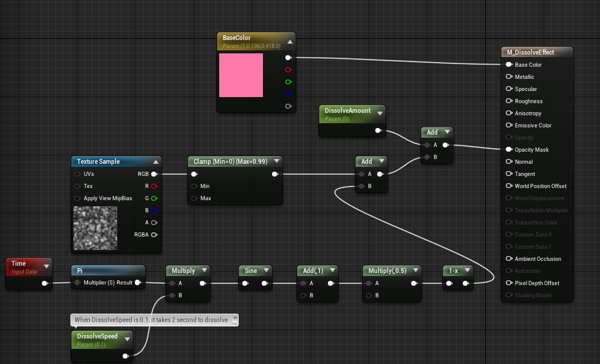Click Apply View MipBias input pin
The height and width of the screenshot is (364, 600).
pos(78,198)
